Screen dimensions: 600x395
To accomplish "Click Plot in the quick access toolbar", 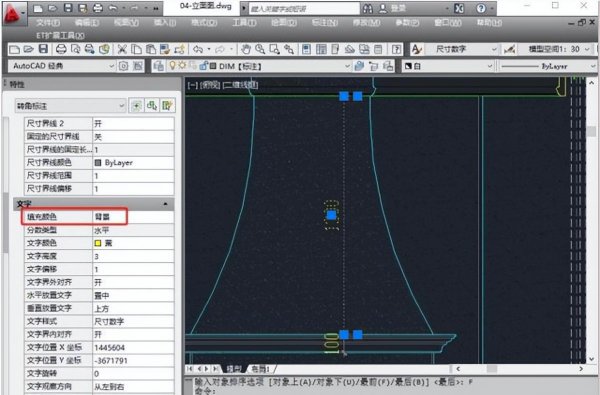I will (98, 8).
